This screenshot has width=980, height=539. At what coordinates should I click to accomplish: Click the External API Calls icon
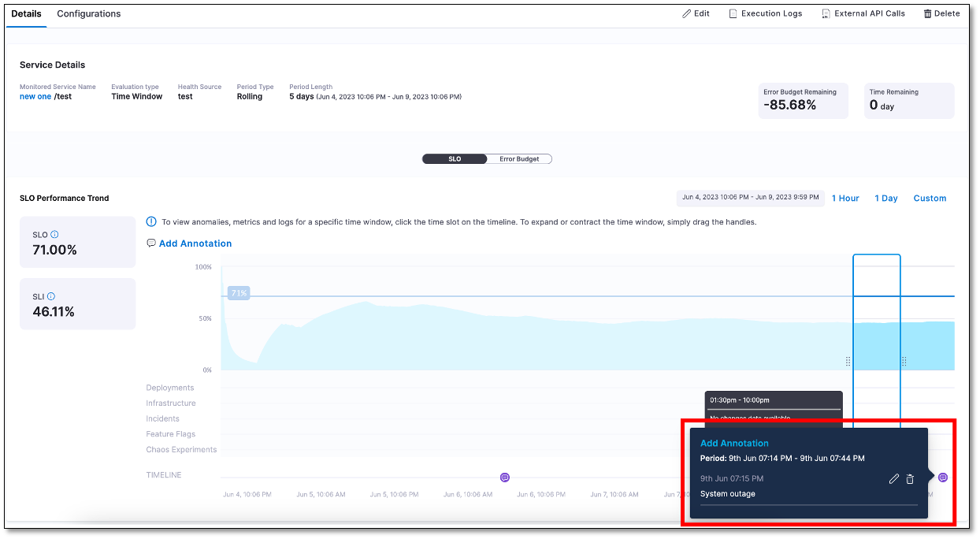point(825,13)
